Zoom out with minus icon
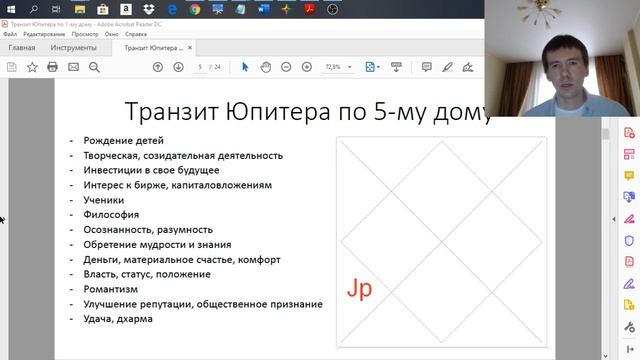 click(x=286, y=67)
